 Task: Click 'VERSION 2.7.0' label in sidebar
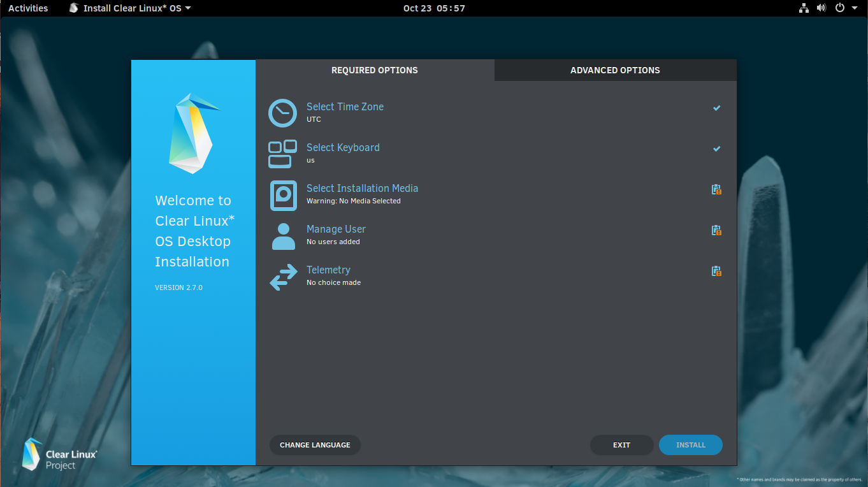[178, 287]
